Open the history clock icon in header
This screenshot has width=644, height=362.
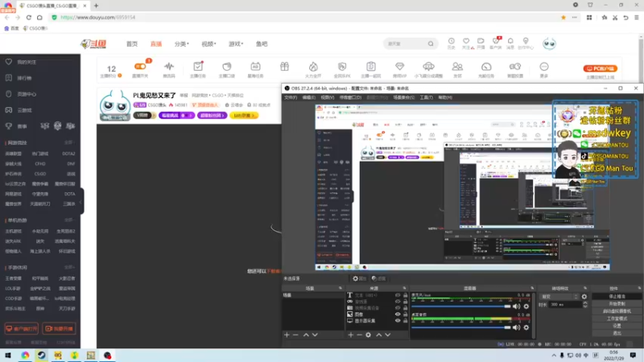451,41
